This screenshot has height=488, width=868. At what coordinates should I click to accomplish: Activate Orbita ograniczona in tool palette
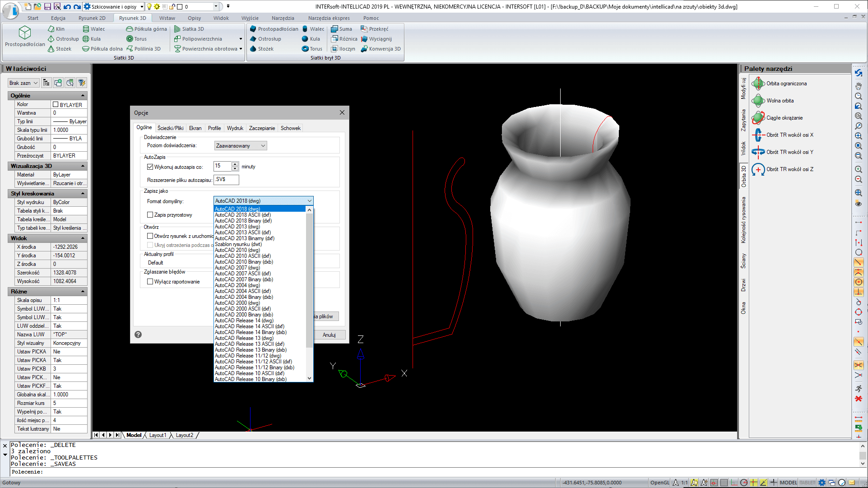pos(780,84)
